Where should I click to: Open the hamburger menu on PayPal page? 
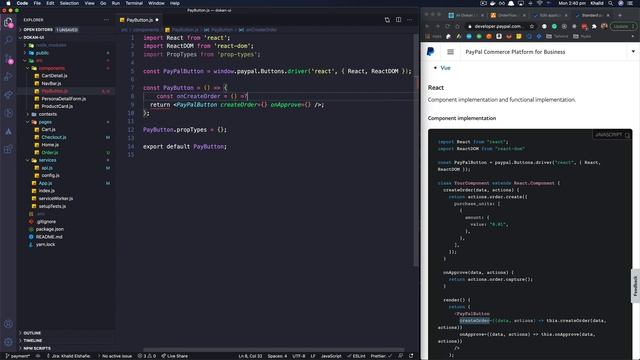[x=450, y=52]
